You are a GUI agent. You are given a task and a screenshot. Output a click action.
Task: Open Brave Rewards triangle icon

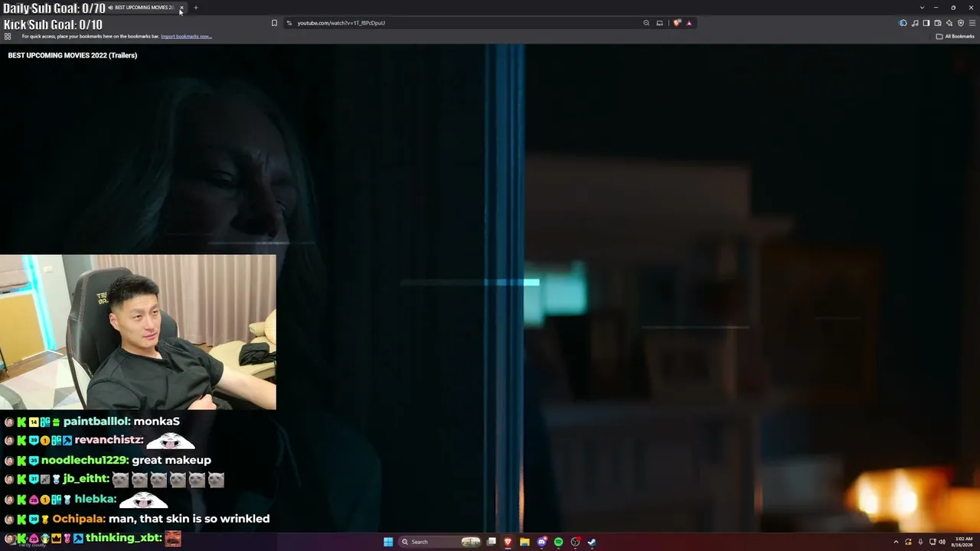689,23
